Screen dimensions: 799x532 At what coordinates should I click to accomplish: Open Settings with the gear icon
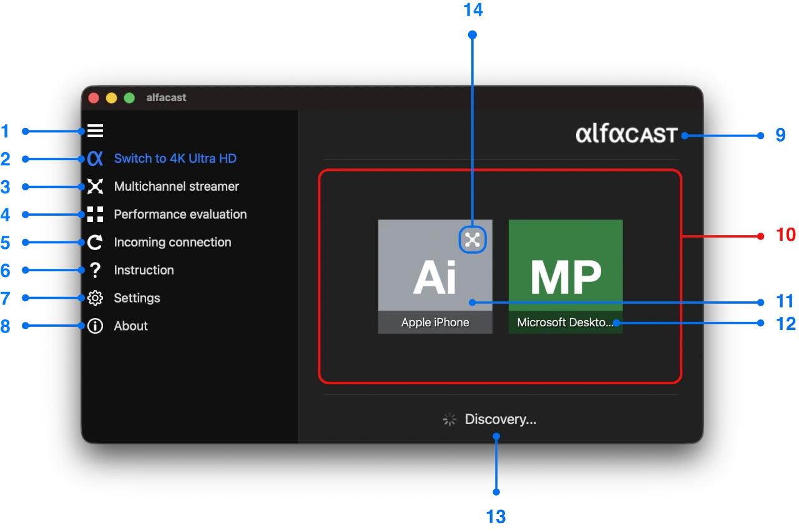pyautogui.click(x=95, y=298)
